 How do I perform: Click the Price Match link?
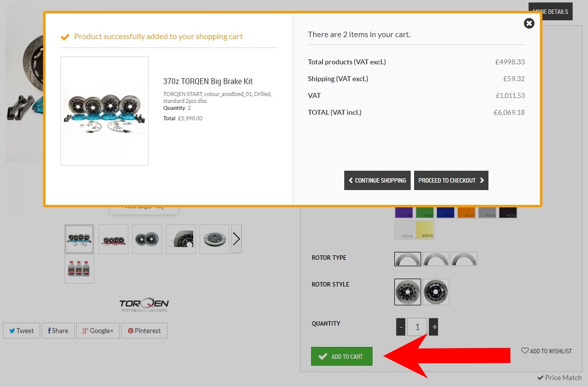(x=559, y=378)
